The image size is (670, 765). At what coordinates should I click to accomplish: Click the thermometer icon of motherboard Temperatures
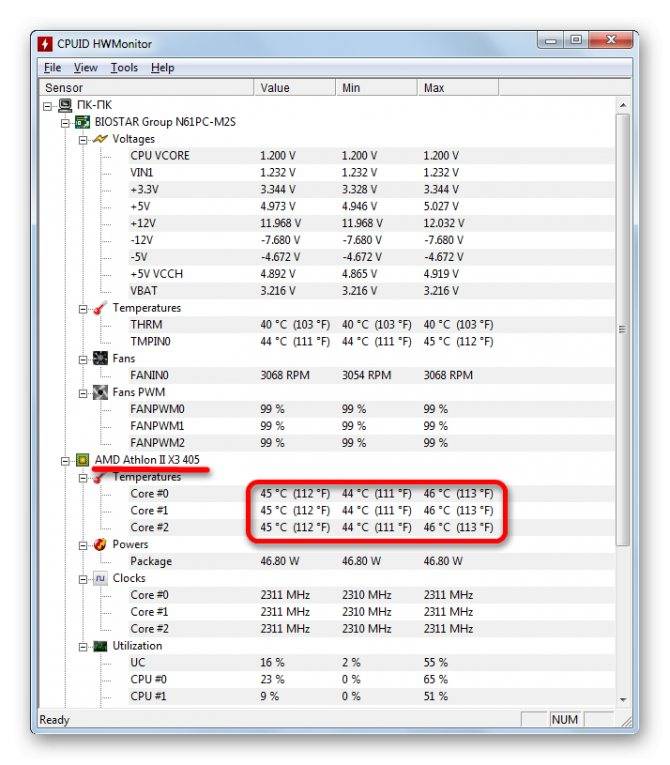click(x=100, y=308)
